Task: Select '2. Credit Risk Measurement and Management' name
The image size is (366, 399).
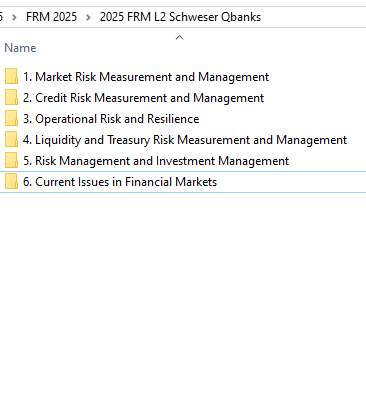Action: (x=143, y=98)
